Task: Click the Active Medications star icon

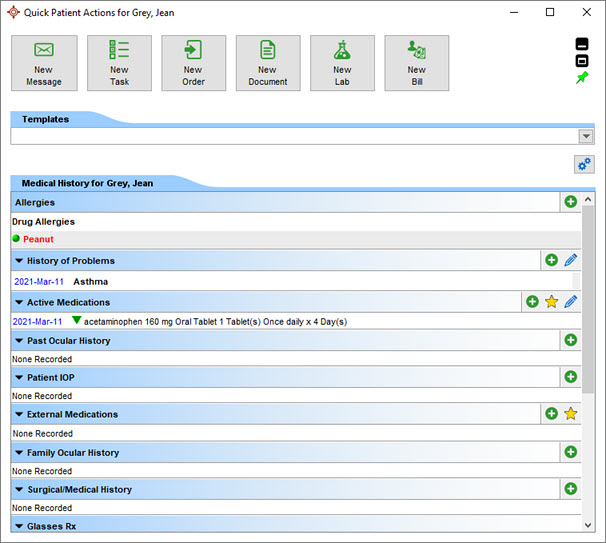Action: [x=551, y=302]
